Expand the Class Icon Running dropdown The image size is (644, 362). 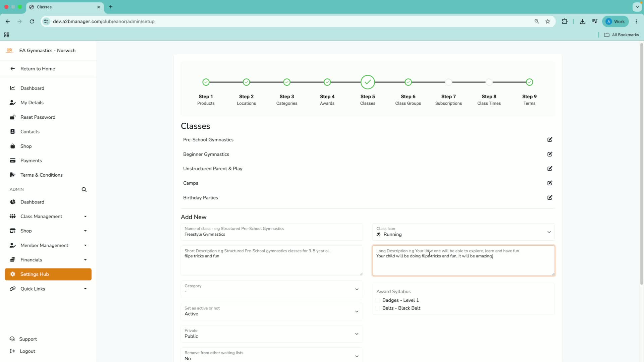(x=464, y=232)
